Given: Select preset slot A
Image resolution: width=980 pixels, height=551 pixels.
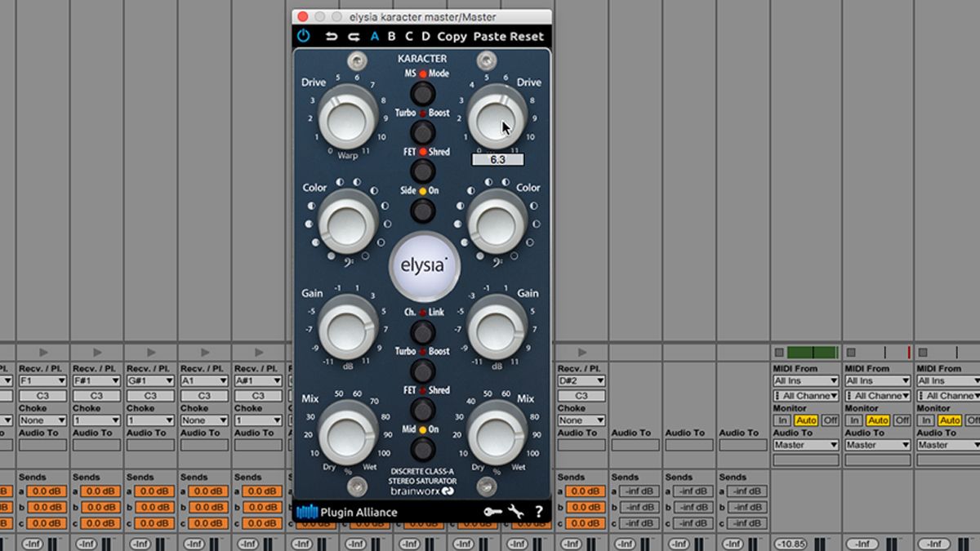Looking at the screenshot, I should (x=375, y=36).
